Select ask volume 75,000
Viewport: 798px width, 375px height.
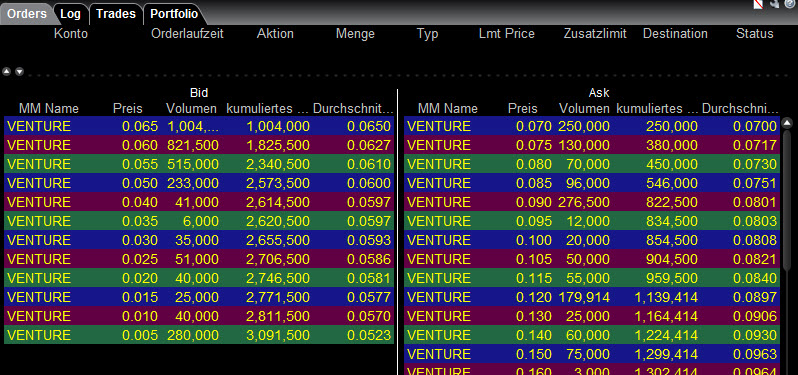click(x=589, y=354)
